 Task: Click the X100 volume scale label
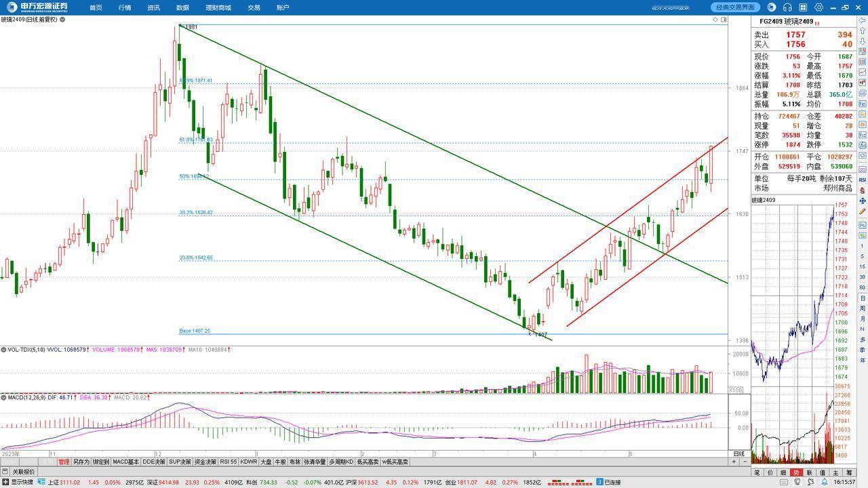click(736, 390)
